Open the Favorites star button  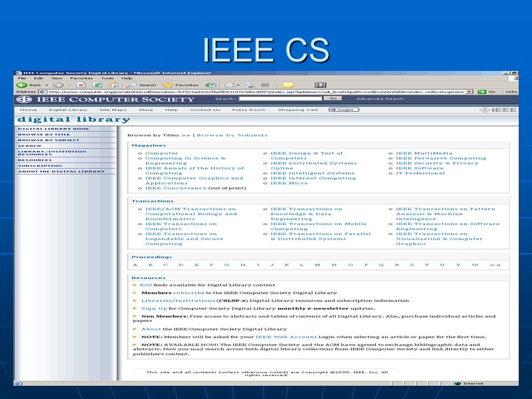tap(181, 85)
